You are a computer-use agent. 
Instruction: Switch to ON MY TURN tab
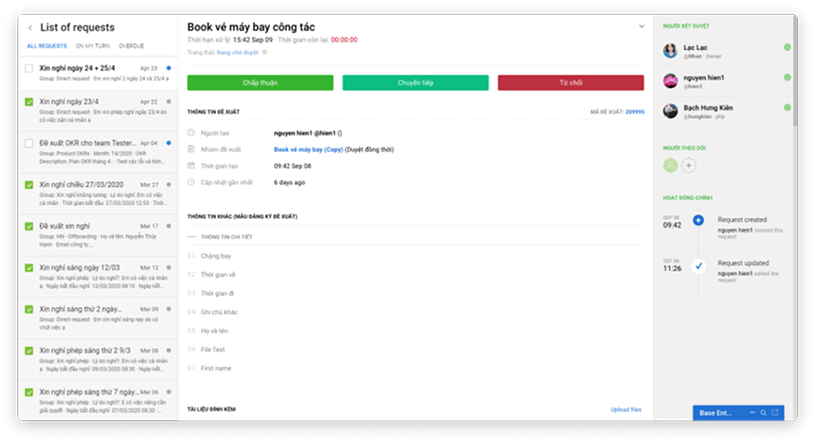click(93, 46)
